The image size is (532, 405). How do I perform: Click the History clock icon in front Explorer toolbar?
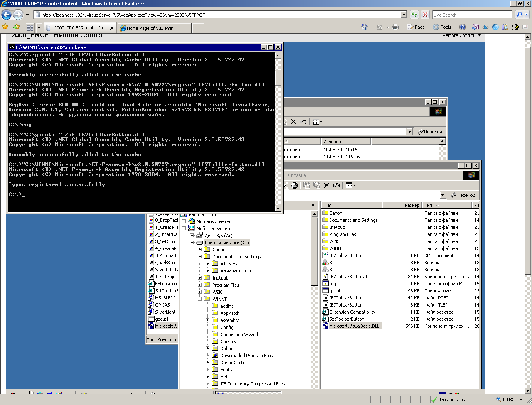click(294, 185)
